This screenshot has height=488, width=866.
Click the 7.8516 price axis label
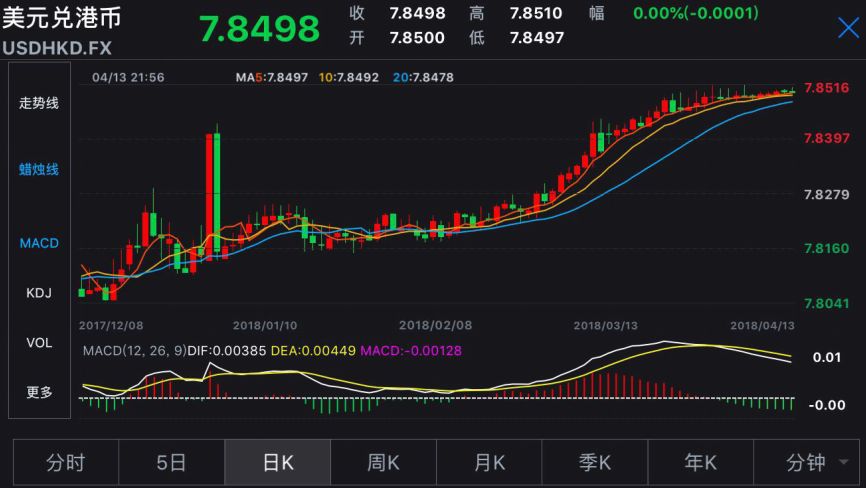pos(827,88)
